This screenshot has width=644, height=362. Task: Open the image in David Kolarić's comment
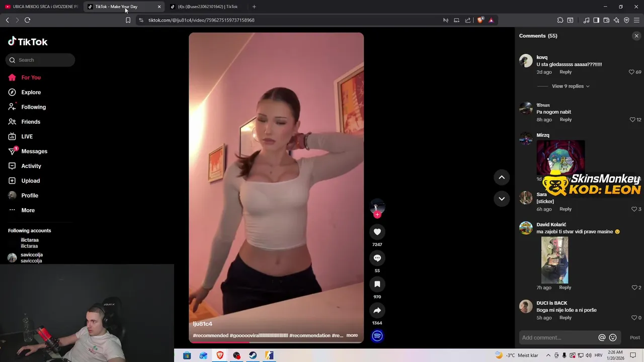point(554,260)
